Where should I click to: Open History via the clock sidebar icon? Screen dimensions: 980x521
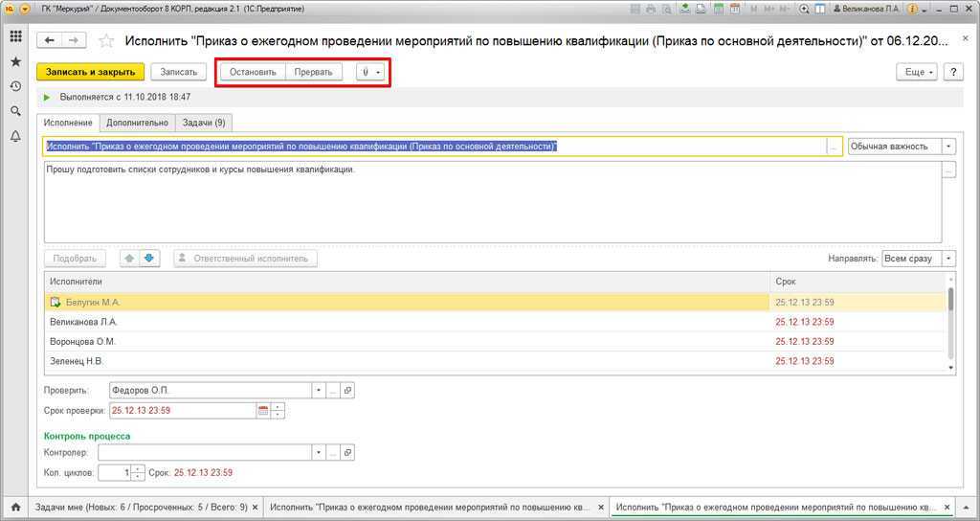[x=15, y=86]
